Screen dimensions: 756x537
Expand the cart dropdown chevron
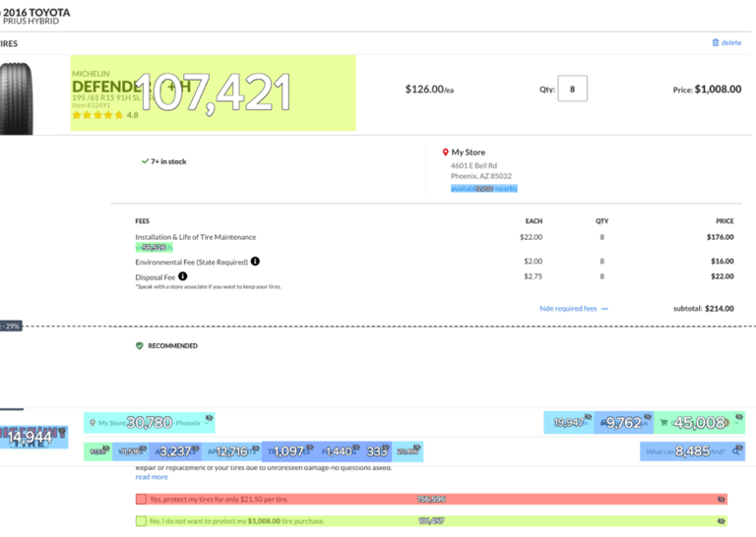pyautogui.click(x=737, y=423)
